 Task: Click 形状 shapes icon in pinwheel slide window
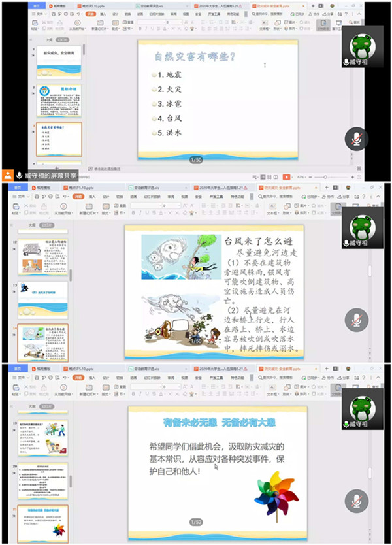[x=287, y=388]
